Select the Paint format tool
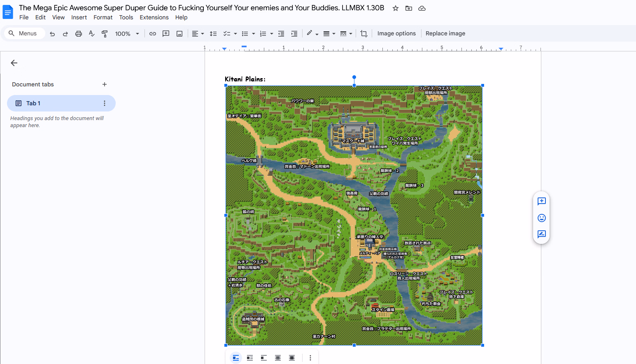636x364 pixels. 105,34
